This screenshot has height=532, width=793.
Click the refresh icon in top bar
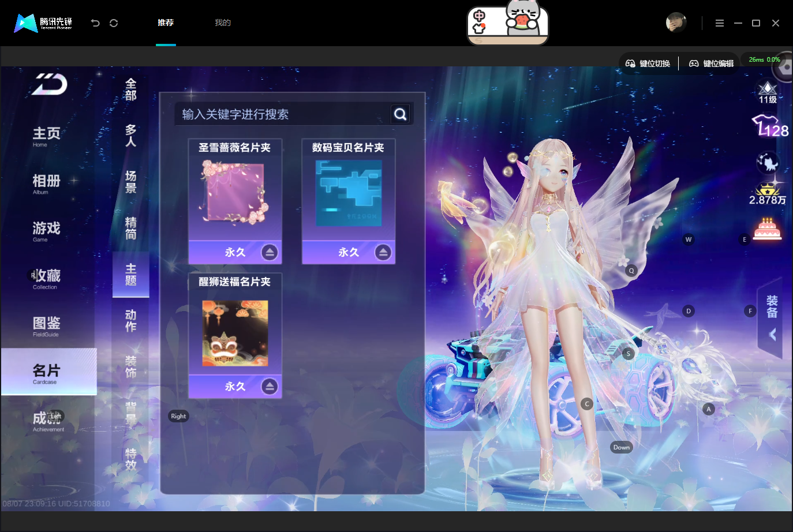pyautogui.click(x=114, y=23)
